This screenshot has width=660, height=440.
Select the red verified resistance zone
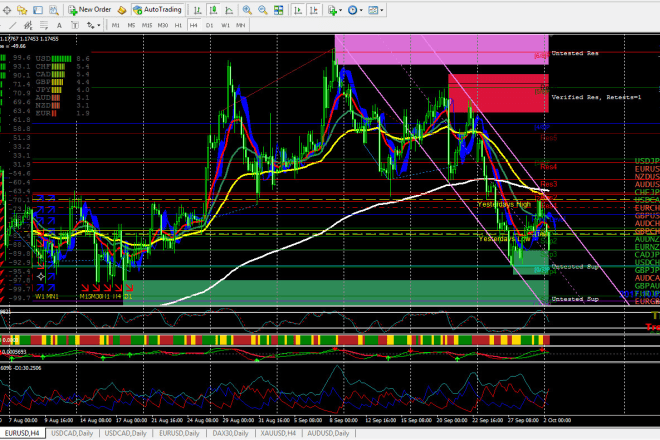498,93
